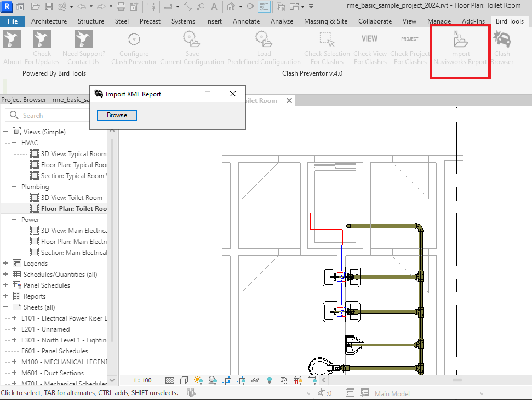Click the File menu button
This screenshot has height=400, width=532.
click(x=13, y=21)
